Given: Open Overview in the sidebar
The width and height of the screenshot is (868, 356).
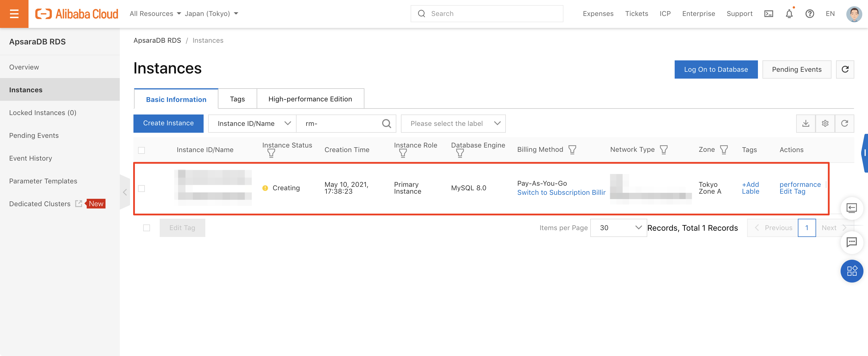Looking at the screenshot, I should click(x=60, y=67).
